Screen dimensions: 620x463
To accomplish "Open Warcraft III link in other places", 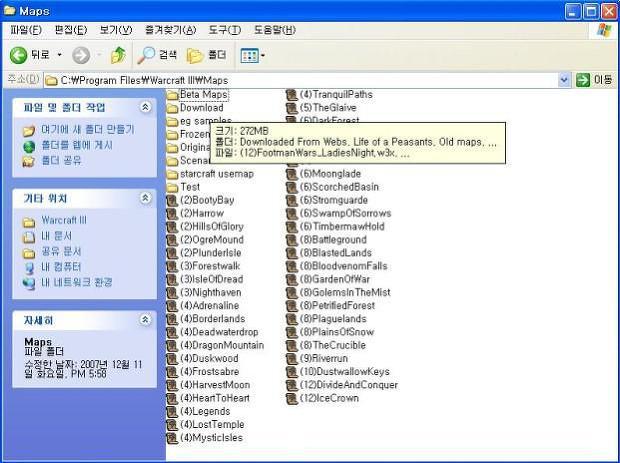I will click(64, 220).
